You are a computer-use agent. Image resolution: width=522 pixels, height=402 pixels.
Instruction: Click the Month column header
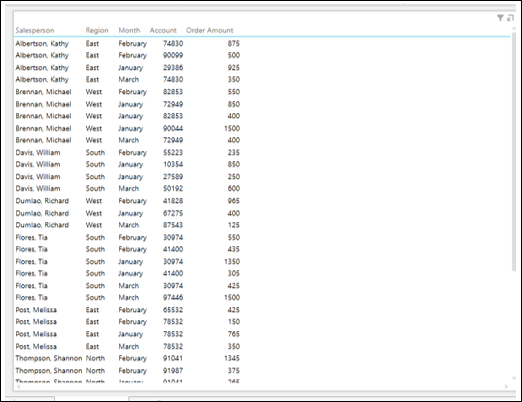click(x=129, y=30)
